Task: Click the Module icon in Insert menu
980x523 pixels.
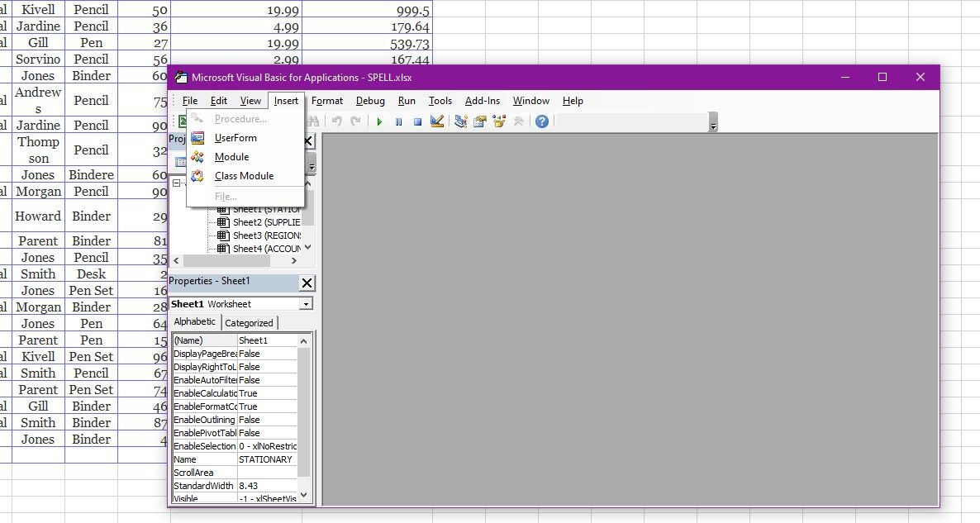Action: [x=197, y=157]
